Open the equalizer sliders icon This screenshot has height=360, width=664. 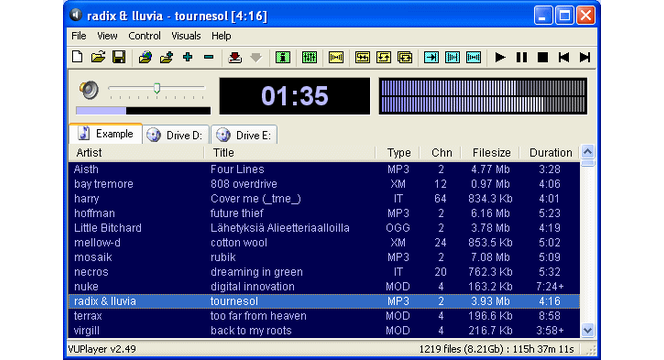click(x=309, y=57)
